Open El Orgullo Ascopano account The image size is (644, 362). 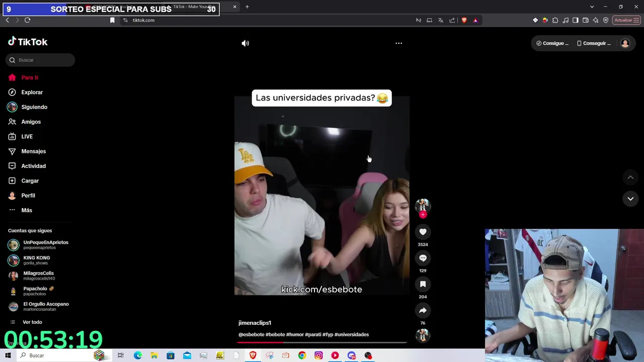pos(39,306)
